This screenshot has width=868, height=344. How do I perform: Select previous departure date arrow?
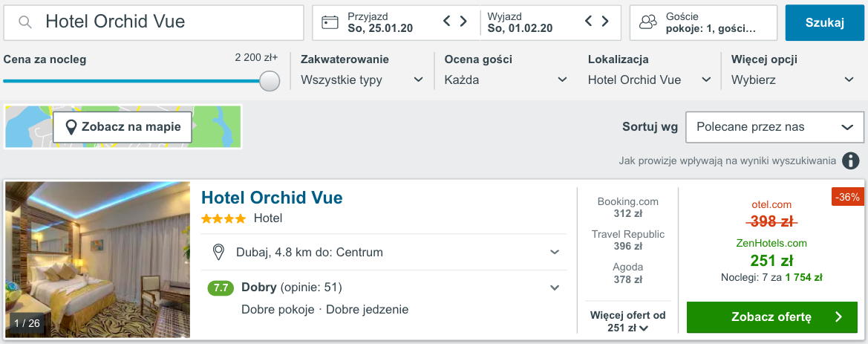pyautogui.click(x=589, y=22)
